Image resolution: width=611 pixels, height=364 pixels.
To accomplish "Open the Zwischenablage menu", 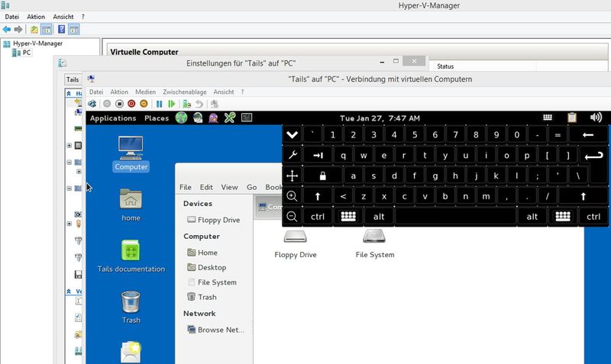I will pos(185,92).
